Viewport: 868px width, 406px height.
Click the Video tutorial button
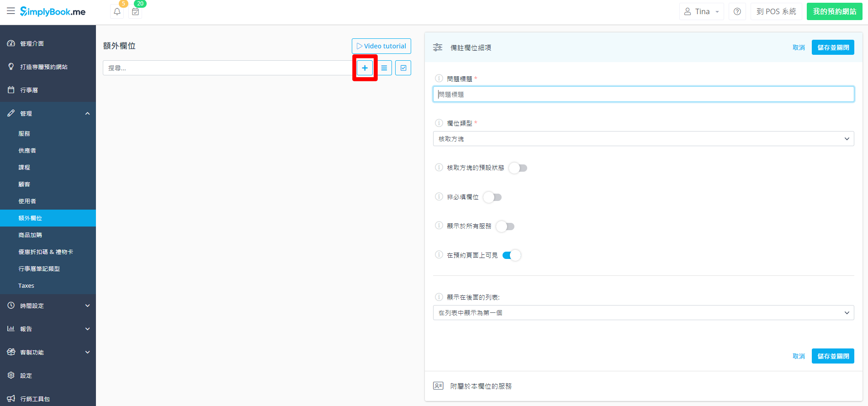381,46
